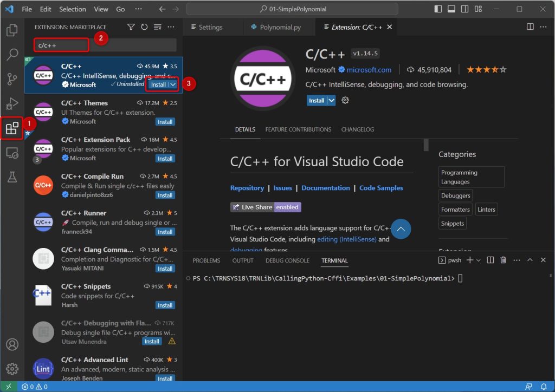The width and height of the screenshot is (555, 392).
Task: Install C/C++ from the detail page
Action: [317, 100]
